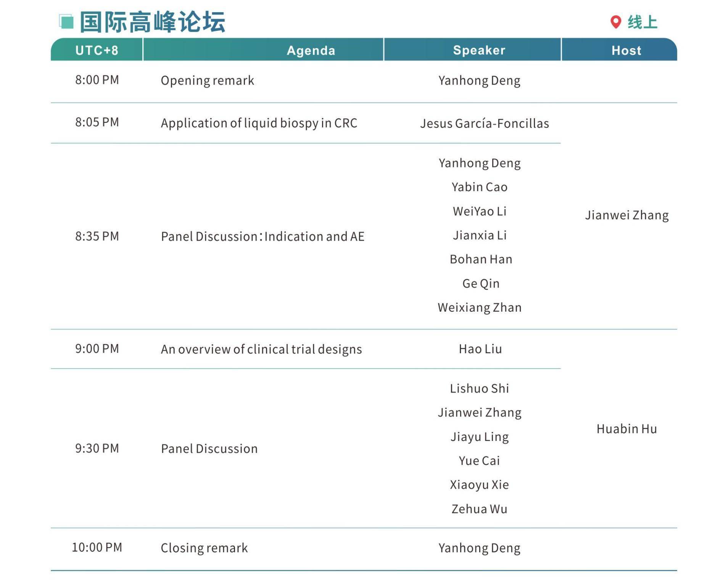Click the red location pin icon
Viewport: 728px width, 584px height.
coord(615,22)
